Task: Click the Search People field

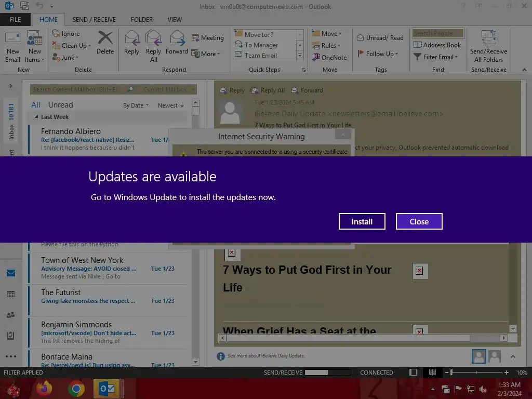Action: 437,33
